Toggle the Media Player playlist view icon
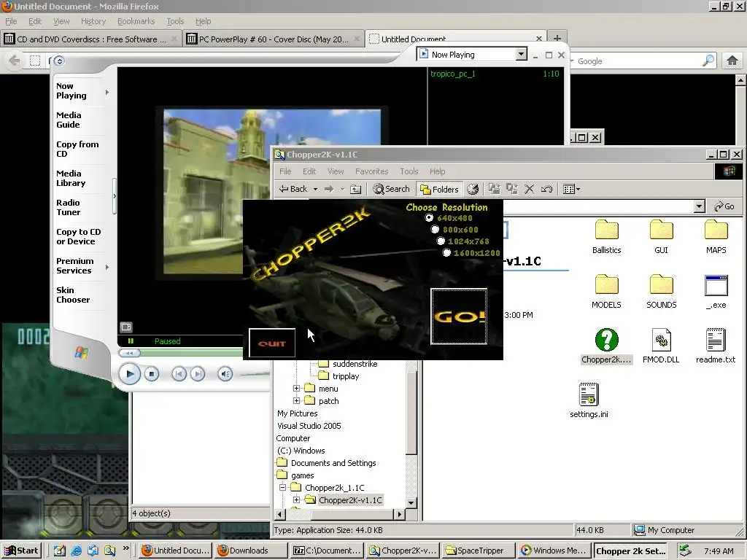The image size is (747, 560). 126,327
